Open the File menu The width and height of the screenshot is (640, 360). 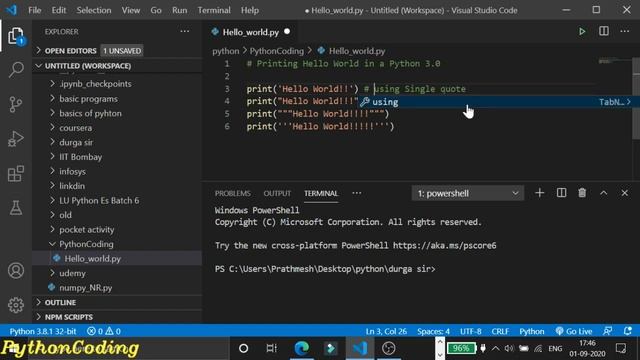(x=35, y=10)
